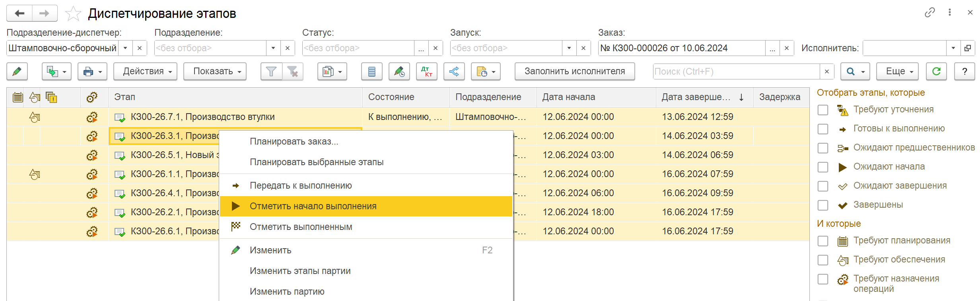Image resolution: width=980 pixels, height=301 pixels.
Task: Expand the Подразделение-диспетчер dropdown
Action: [125, 48]
